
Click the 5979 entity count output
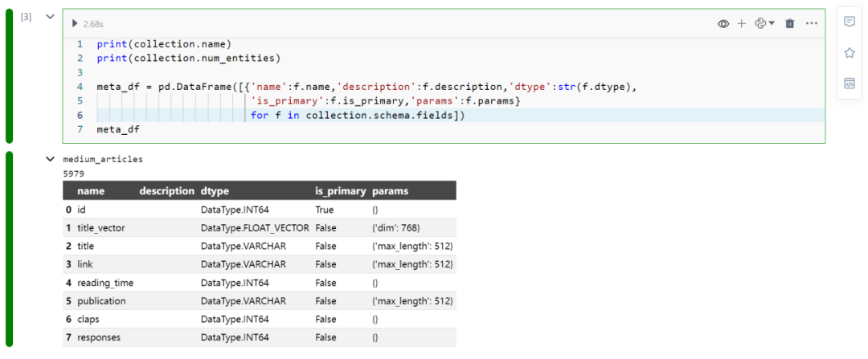click(x=74, y=173)
